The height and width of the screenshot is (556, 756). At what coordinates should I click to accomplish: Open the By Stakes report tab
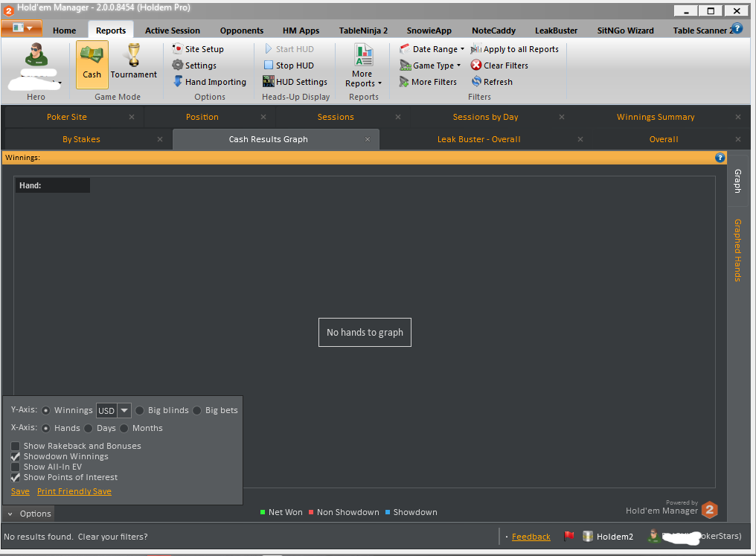click(x=82, y=139)
